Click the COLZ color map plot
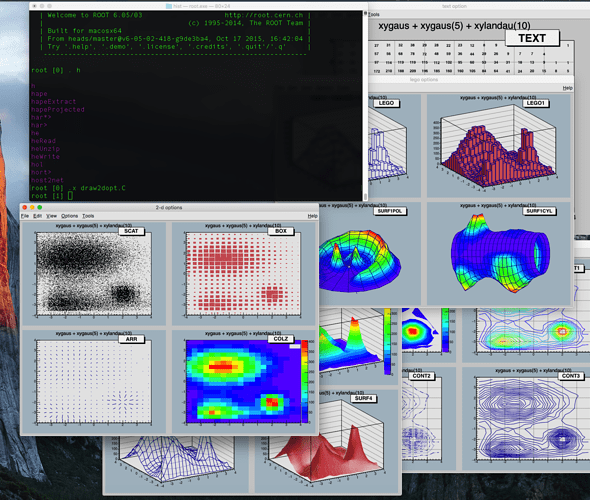The height and width of the screenshot is (500, 590). click(x=243, y=381)
